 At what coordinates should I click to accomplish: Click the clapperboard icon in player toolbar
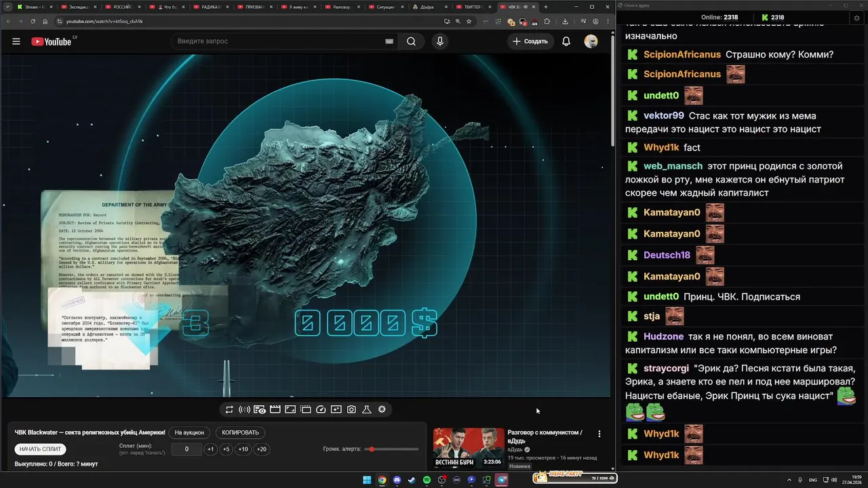coord(275,409)
